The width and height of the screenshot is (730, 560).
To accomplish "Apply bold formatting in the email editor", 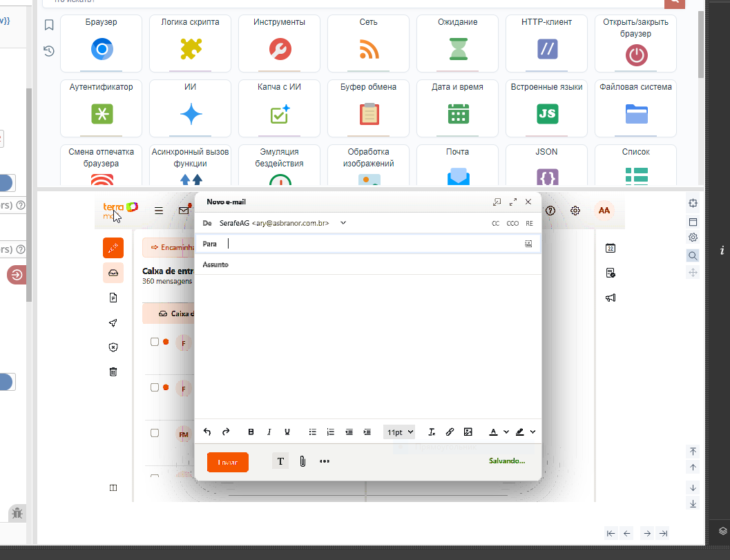I will 251,432.
